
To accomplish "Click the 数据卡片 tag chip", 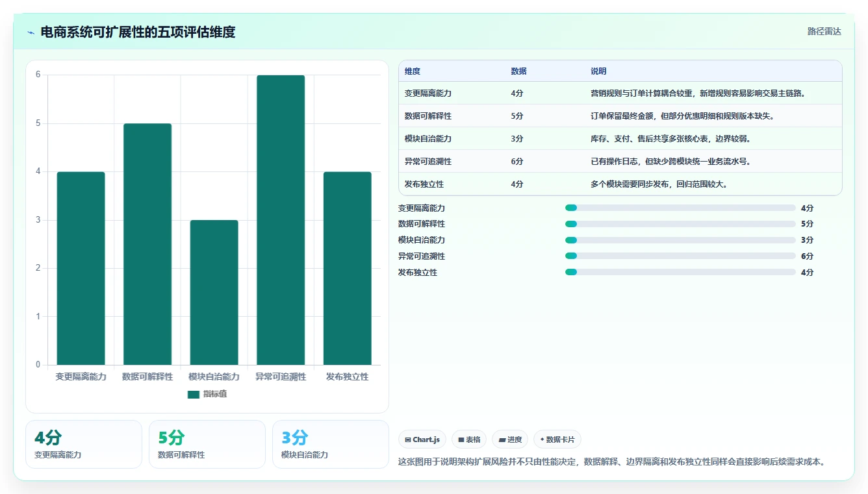I will [x=557, y=439].
